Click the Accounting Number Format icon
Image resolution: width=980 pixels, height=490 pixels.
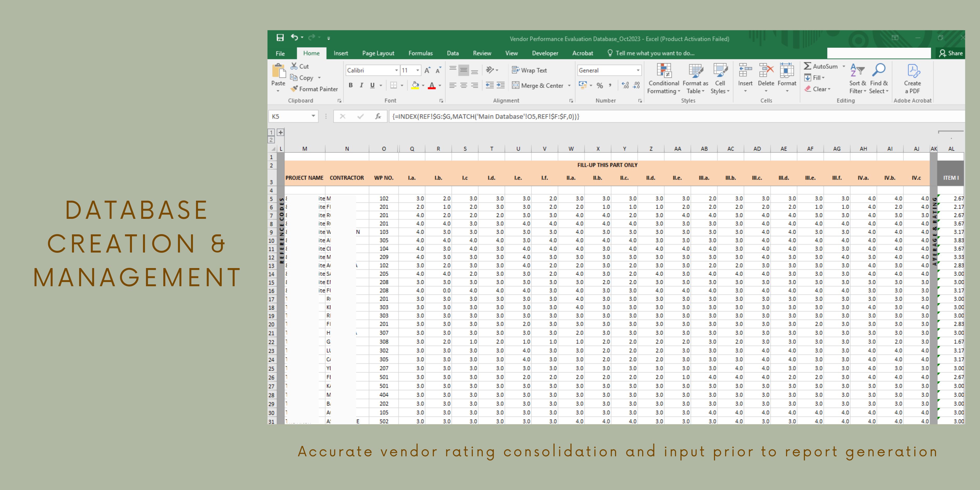[583, 86]
